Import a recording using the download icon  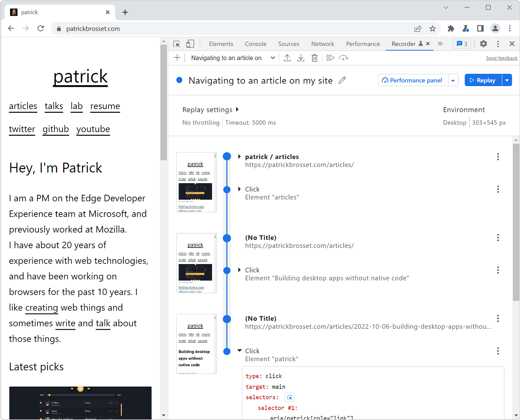(300, 58)
